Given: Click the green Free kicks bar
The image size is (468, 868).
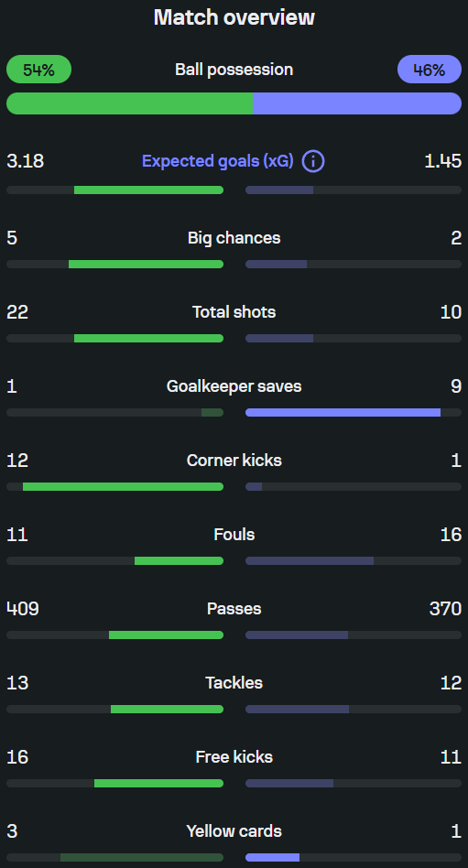Looking at the screenshot, I should 159,783.
